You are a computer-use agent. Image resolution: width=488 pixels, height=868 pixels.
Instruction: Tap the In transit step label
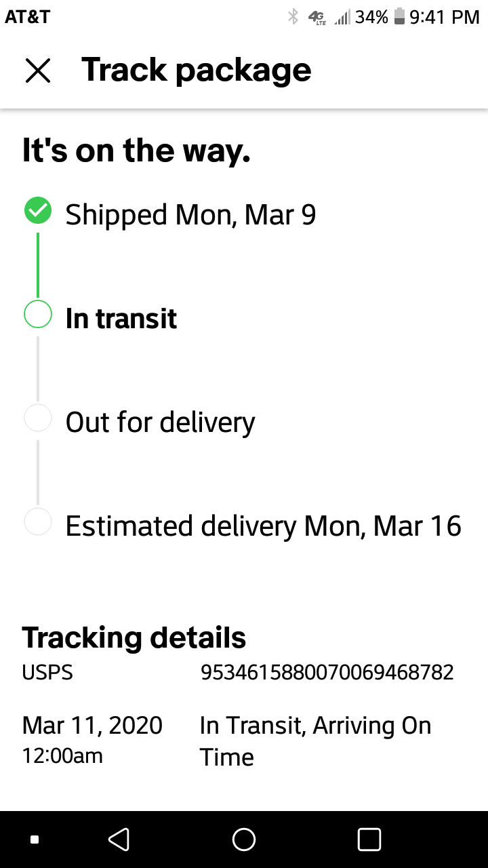pyautogui.click(x=121, y=319)
